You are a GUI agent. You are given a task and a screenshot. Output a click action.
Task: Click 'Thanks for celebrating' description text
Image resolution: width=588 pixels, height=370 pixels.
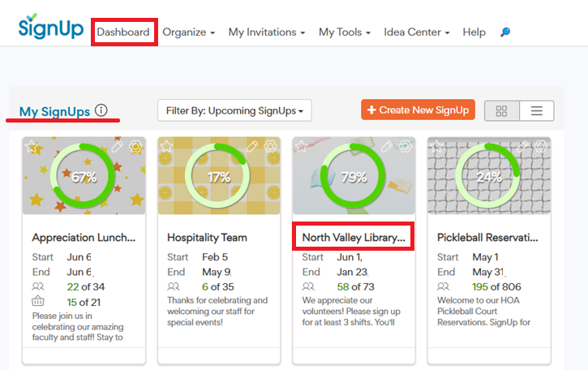pos(217,311)
